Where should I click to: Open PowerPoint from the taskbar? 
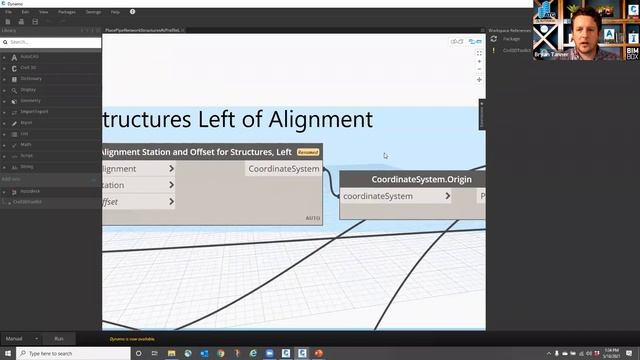[318, 353]
